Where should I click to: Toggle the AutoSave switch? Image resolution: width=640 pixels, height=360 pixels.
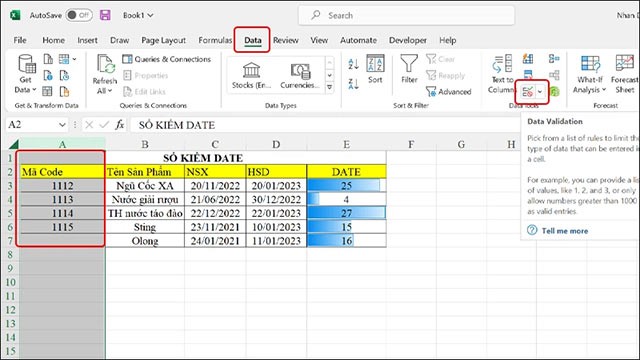pos(79,15)
